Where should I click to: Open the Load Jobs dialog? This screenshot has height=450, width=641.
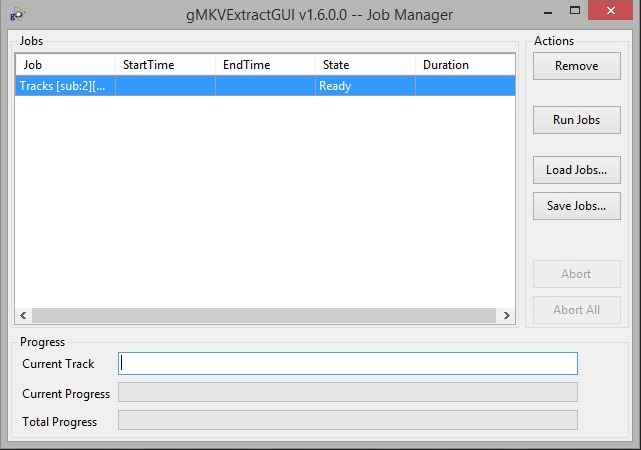[x=576, y=170]
